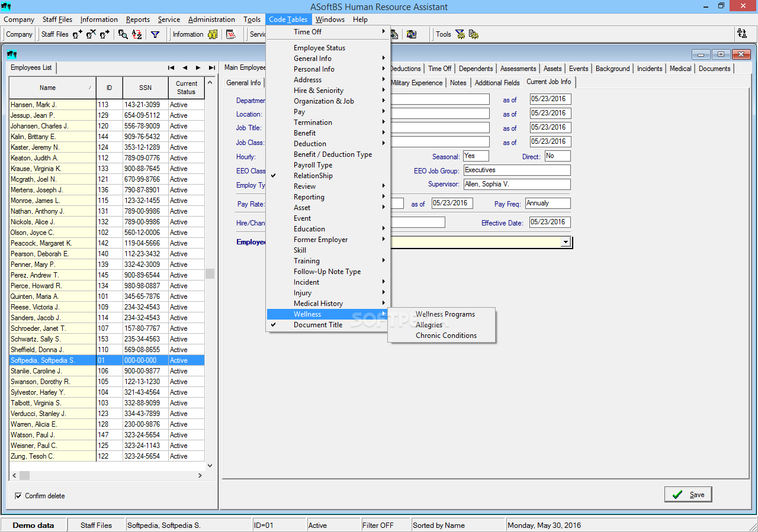Click the calendar icon beside Information

tap(231, 34)
